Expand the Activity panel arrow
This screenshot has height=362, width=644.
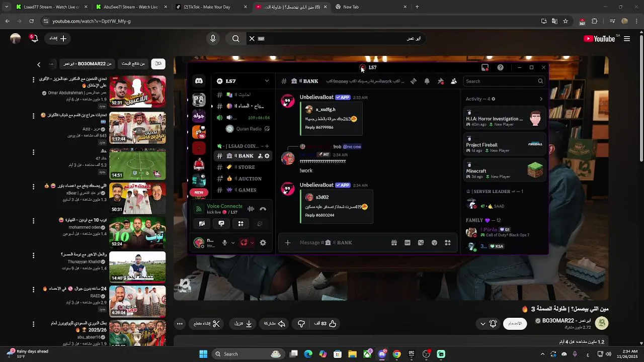coord(541,99)
